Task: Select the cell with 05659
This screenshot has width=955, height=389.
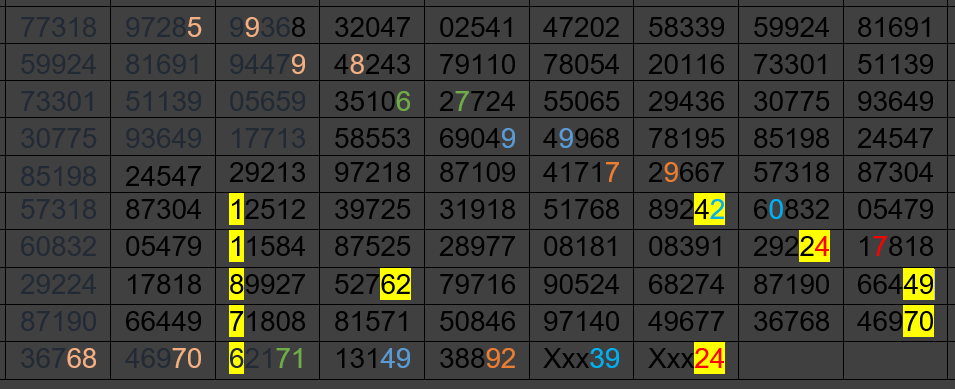Action: point(268,100)
